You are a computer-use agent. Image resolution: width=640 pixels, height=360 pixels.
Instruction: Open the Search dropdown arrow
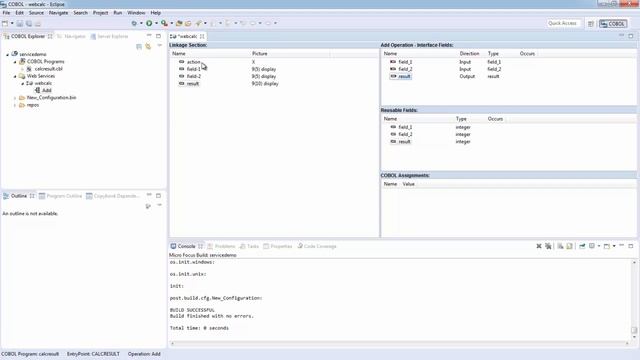click(x=205, y=23)
